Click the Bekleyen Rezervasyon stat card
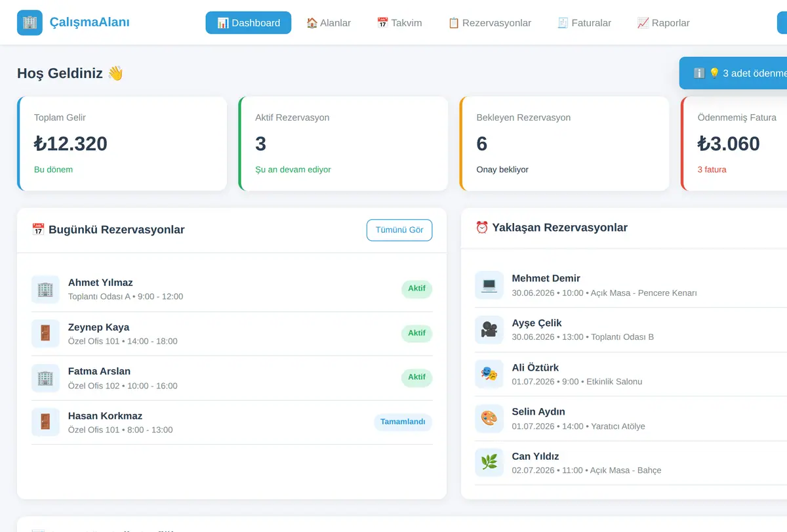 click(565, 144)
